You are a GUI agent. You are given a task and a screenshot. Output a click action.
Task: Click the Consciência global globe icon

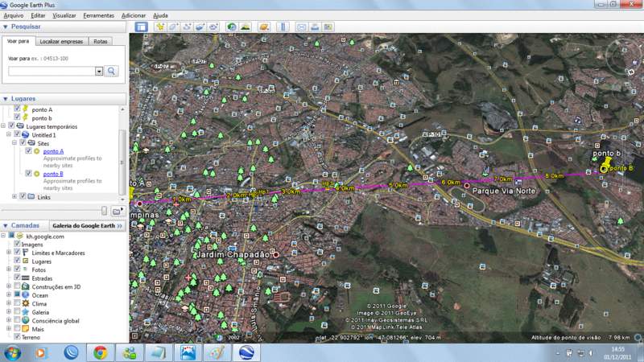[x=26, y=320]
